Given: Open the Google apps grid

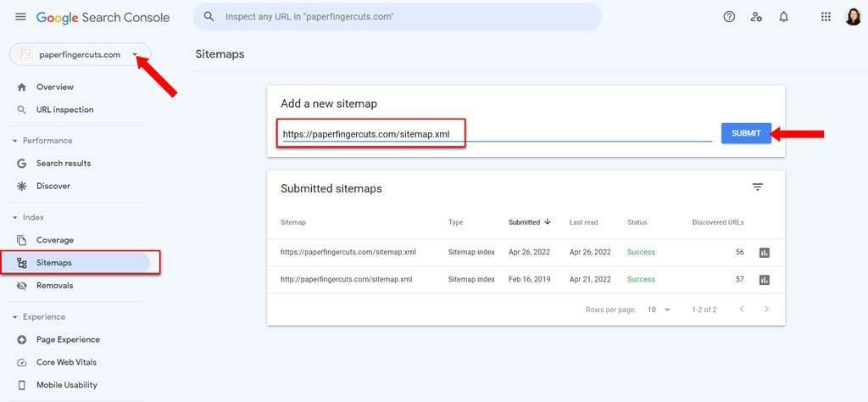Looking at the screenshot, I should click(x=826, y=17).
